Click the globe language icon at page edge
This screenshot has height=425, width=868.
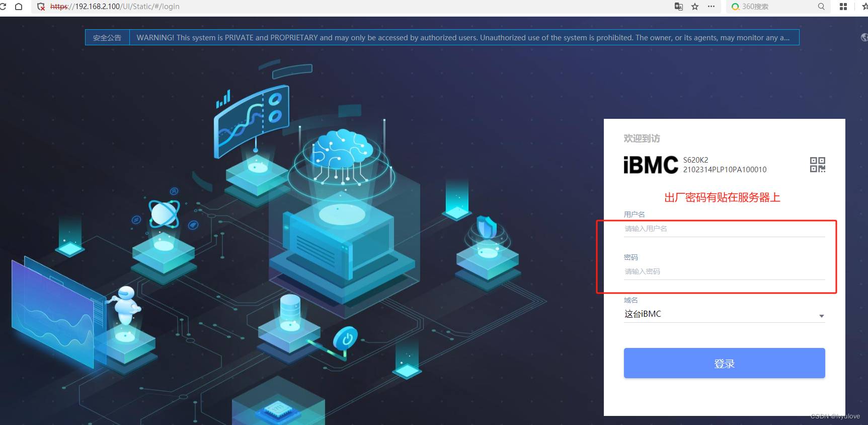(x=864, y=37)
